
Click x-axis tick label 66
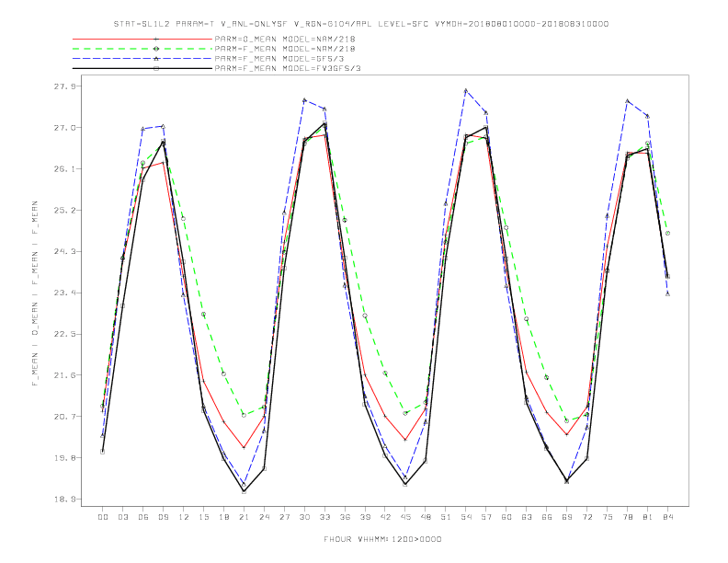547,517
